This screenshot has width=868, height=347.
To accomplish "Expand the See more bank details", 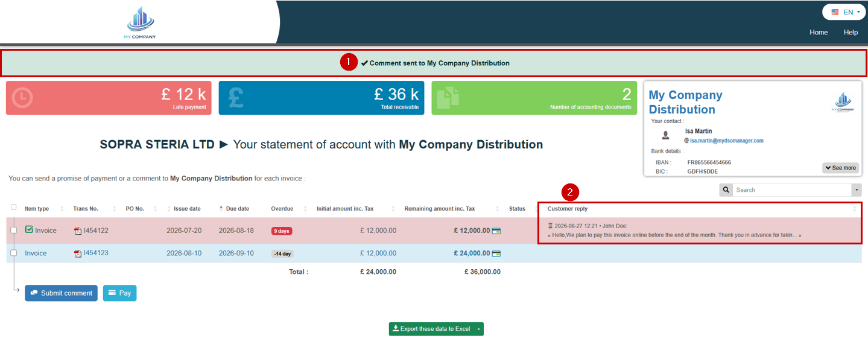I will pyautogui.click(x=840, y=168).
